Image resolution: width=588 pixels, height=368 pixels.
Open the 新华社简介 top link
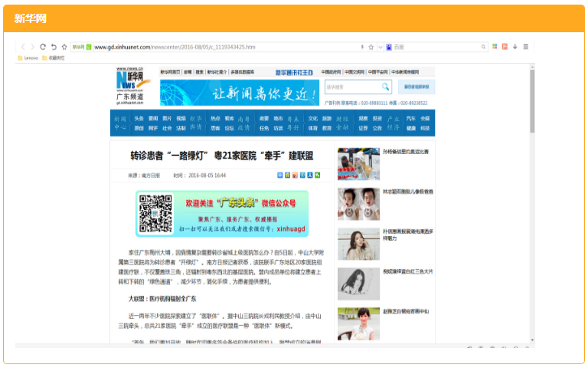217,72
